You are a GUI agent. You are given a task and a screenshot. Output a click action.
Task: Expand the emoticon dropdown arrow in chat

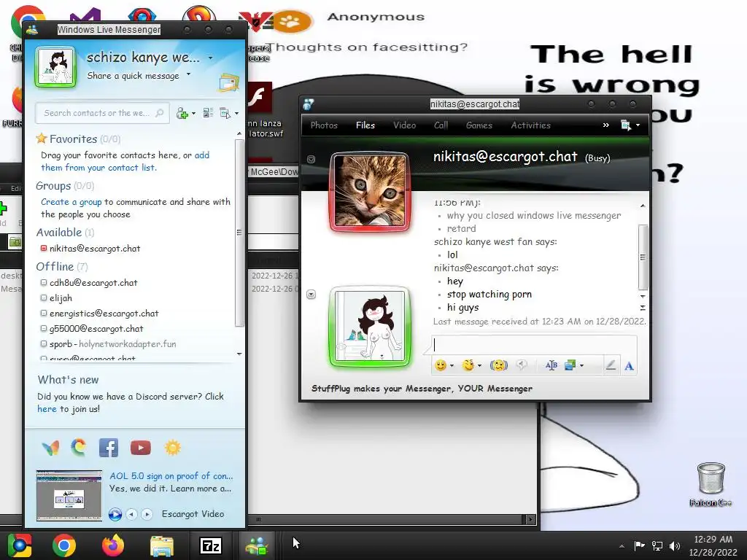tap(452, 366)
